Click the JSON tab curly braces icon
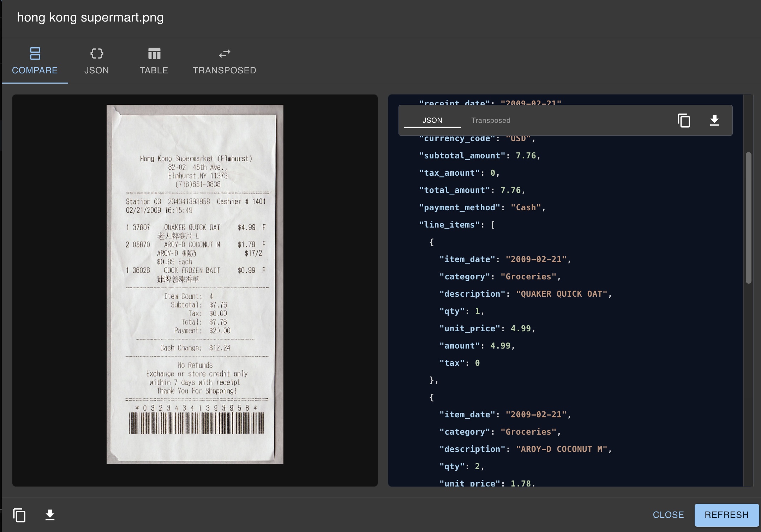Screen dimensions: 761x532 [x=96, y=54]
